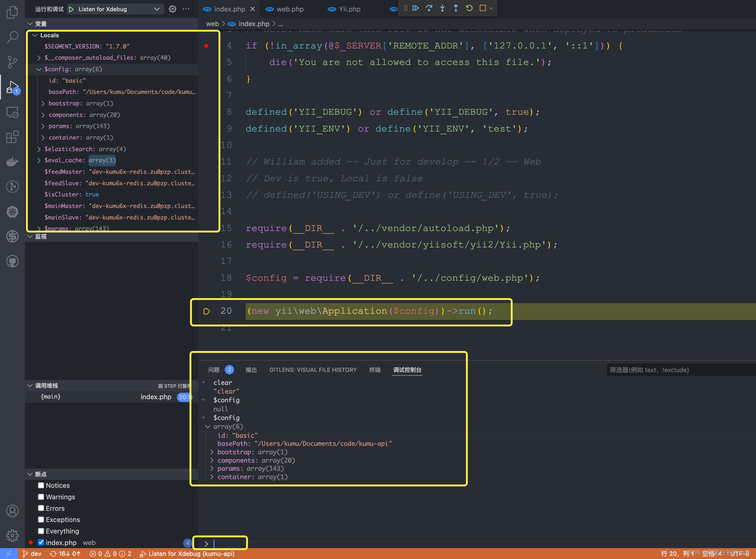Viewport: 756px width, 559px height.
Task: Stop debugging with the square icon
Action: [x=483, y=8]
